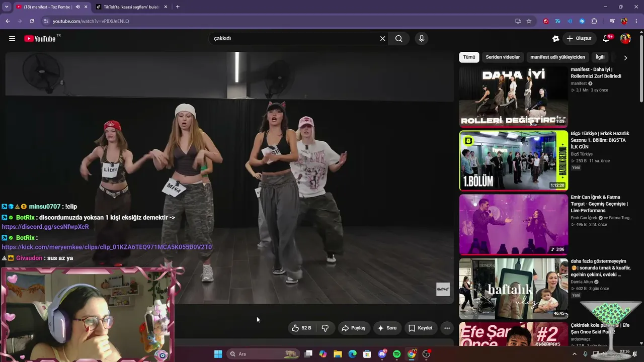Screen dimensions: 644x362
Task: Open more actions for the video
Action: pos(447,328)
